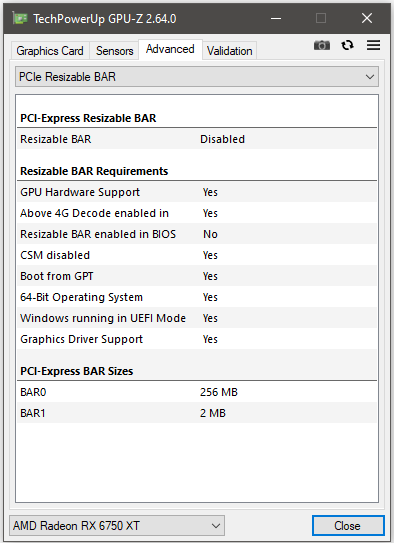
Task: Select Windows running in UEFI Mode row
Action: tap(197, 318)
